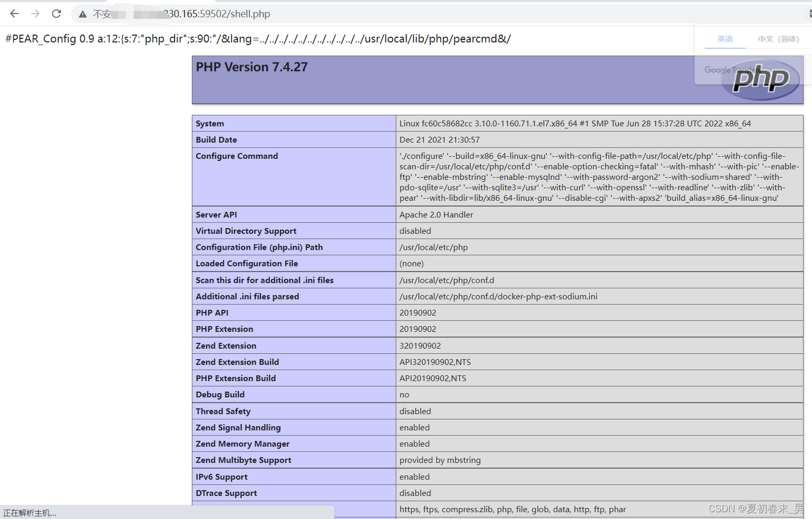This screenshot has height=519, width=812.
Task: Click the not-secure warning triangle icon
Action: 82,14
